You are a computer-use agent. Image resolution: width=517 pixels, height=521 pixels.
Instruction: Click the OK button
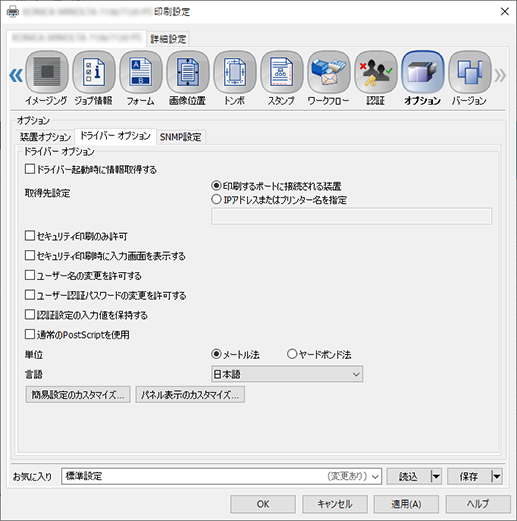coord(263,504)
